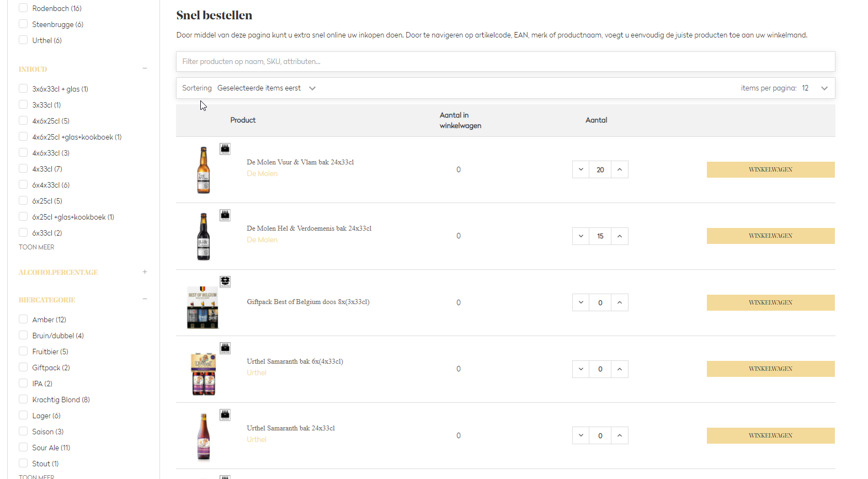
Task: Open Giftpack Best of Belgium product title
Action: (308, 302)
